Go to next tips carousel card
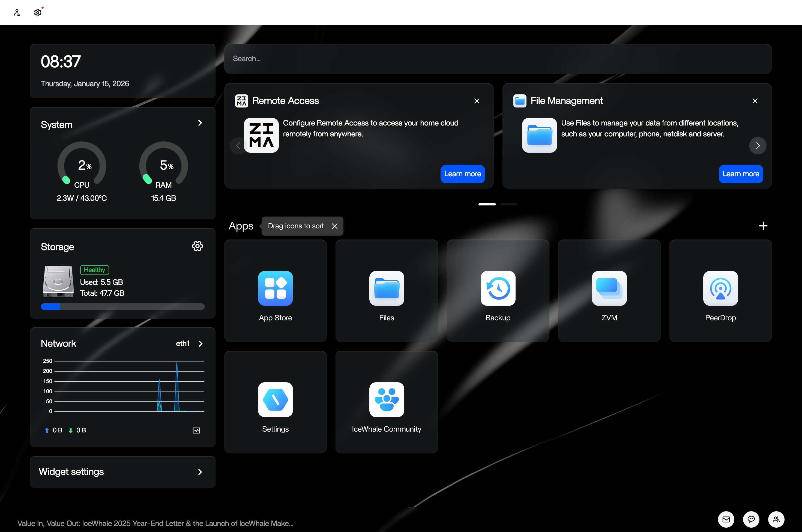The image size is (802, 532). (758, 146)
